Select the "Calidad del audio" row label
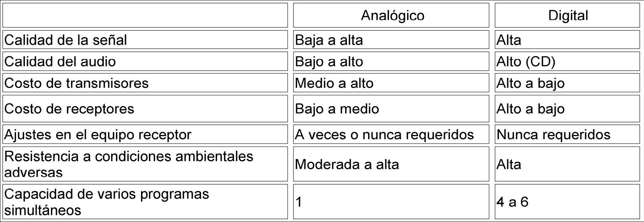This screenshot has width=644, height=222. coord(60,61)
